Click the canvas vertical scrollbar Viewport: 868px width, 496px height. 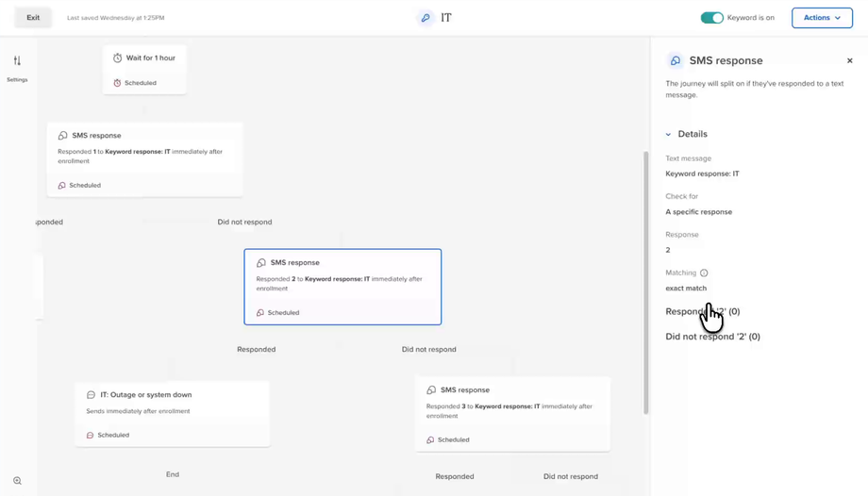[x=645, y=282]
